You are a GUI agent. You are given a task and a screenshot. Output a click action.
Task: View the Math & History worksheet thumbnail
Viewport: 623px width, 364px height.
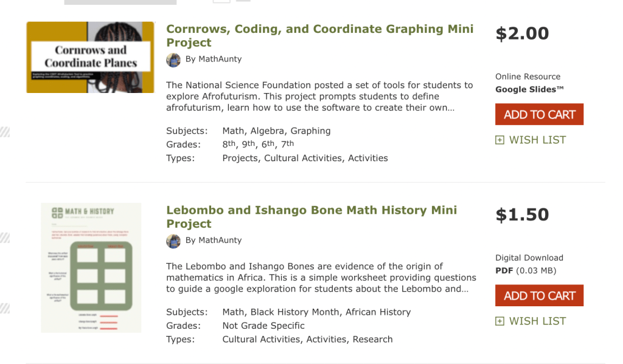coord(91,268)
